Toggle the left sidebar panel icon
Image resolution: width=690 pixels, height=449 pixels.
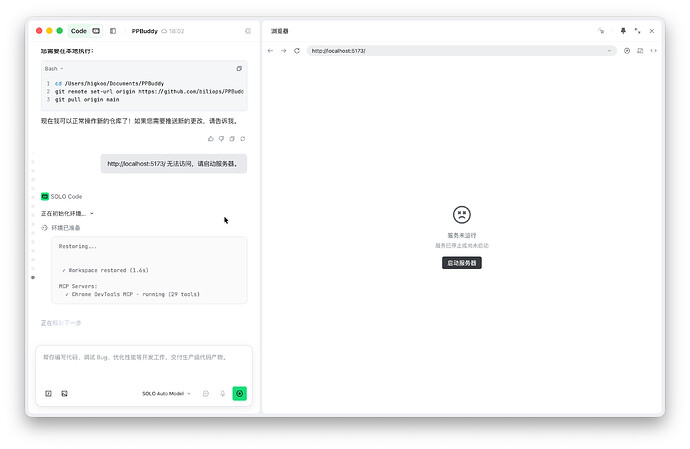point(113,31)
